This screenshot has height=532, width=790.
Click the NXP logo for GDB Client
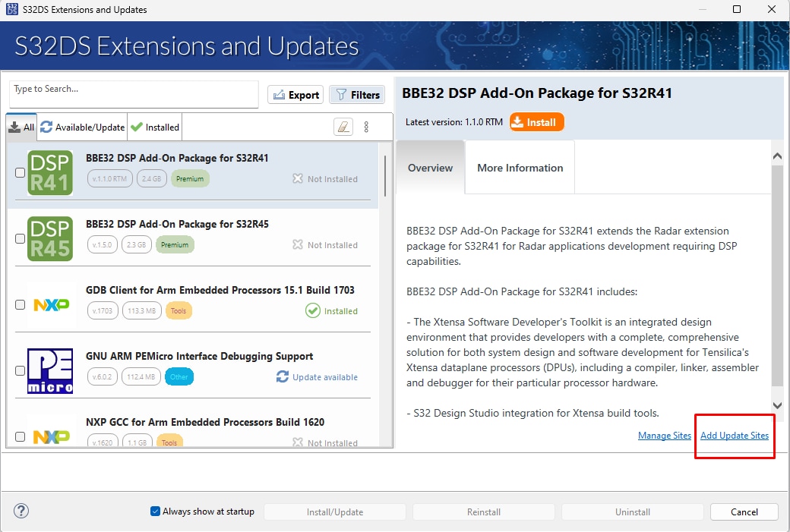pyautogui.click(x=51, y=304)
